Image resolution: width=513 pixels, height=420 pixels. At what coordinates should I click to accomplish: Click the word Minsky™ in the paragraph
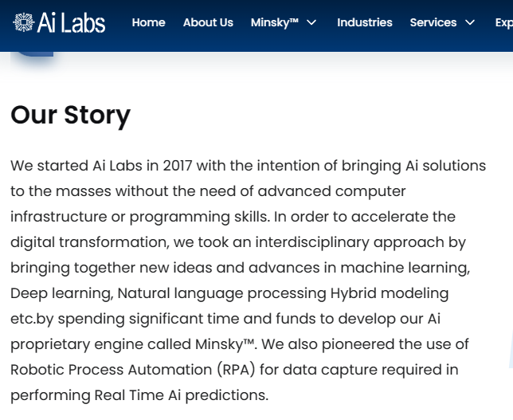click(225, 344)
